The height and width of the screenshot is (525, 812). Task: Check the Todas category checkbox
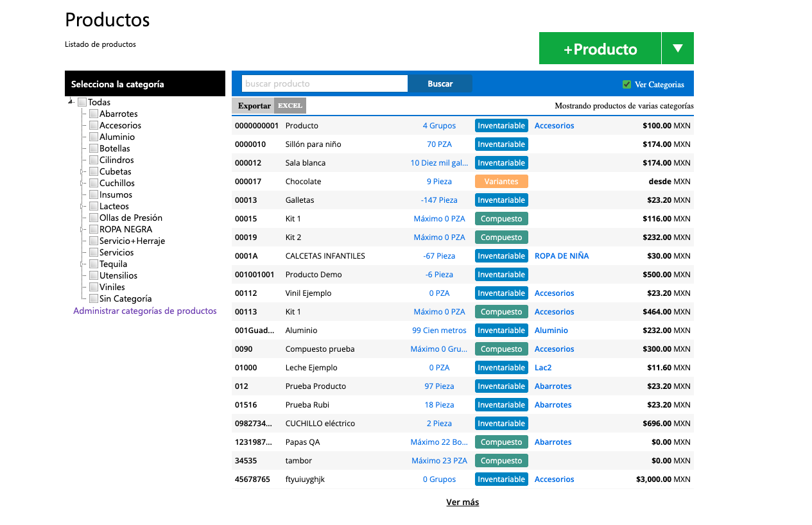pyautogui.click(x=82, y=102)
